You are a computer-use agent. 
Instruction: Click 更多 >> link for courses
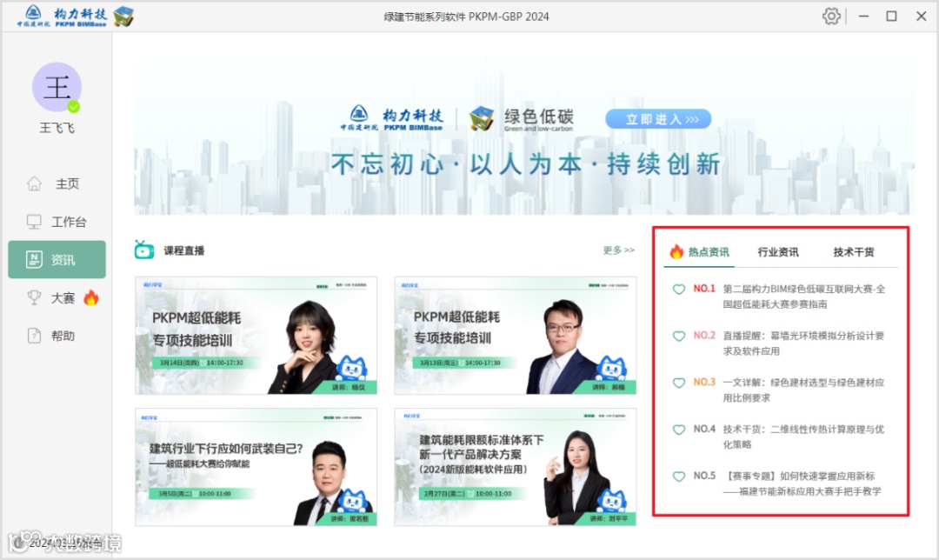coord(619,250)
